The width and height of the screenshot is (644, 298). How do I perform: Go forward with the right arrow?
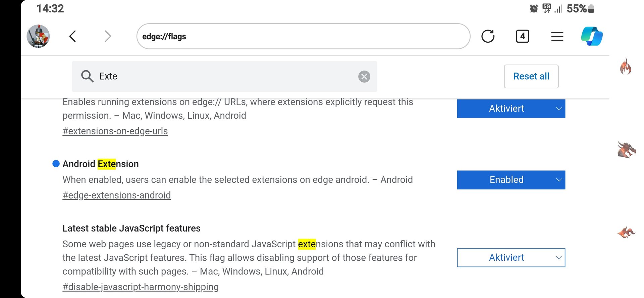[x=108, y=36]
